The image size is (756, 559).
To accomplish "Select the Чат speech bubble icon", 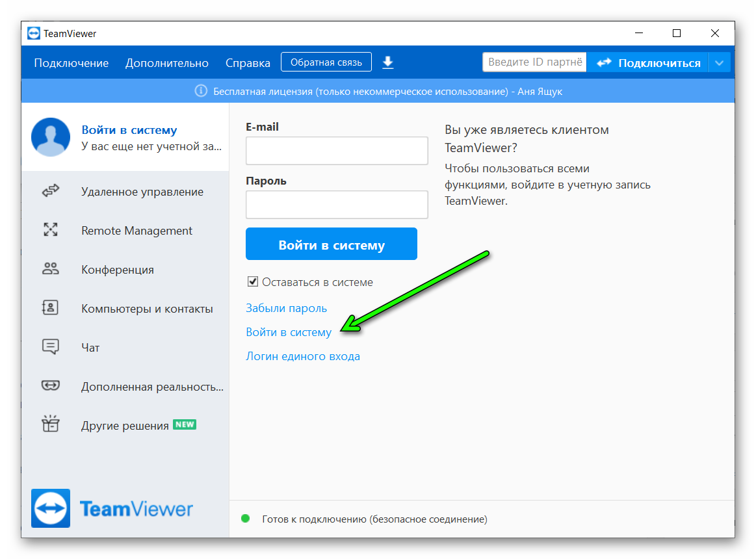I will 51,346.
